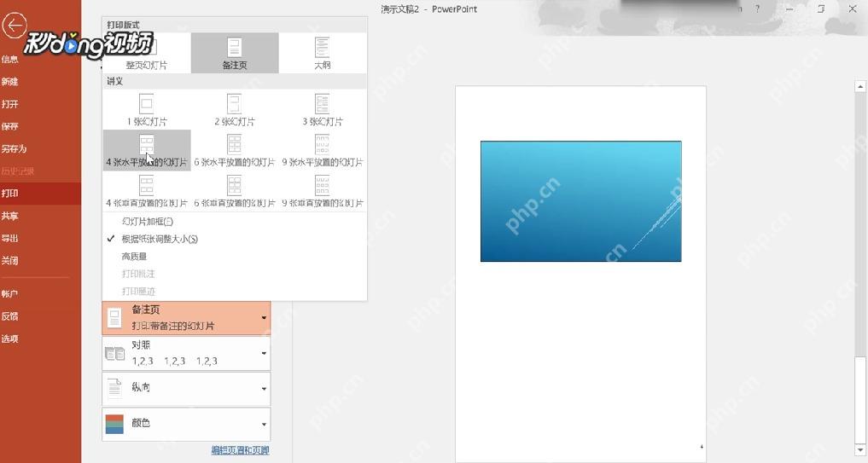Open 另存为 in the sidebar
Image resolution: width=868 pixels, height=463 pixels.
coord(40,149)
